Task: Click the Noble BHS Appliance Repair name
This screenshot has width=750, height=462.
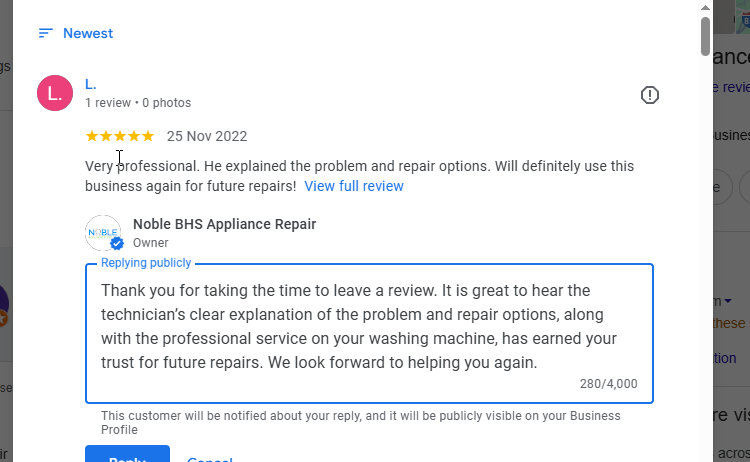Action: click(224, 224)
